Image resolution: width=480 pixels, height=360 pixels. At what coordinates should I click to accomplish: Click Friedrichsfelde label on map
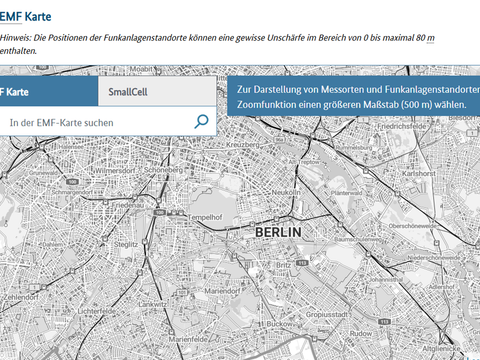click(x=402, y=126)
